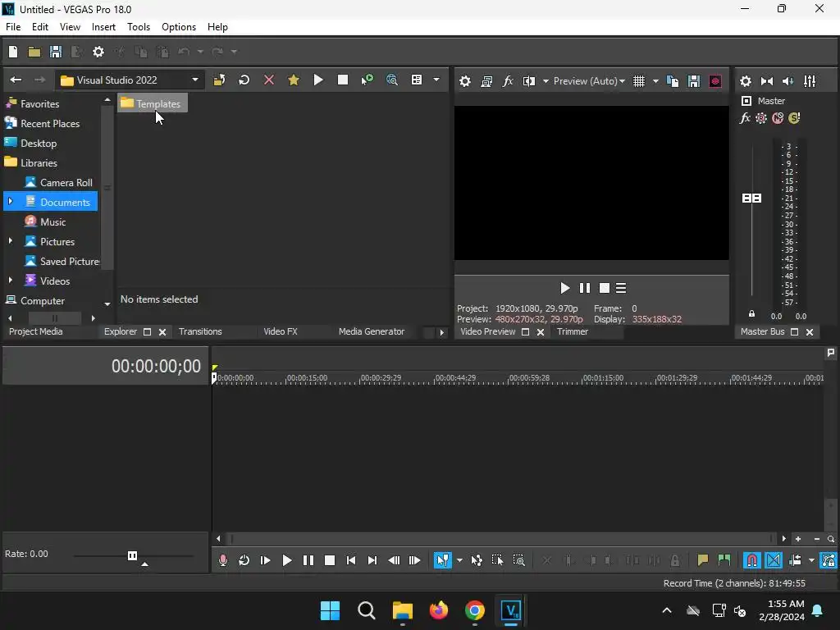Expand the Documents tree node
The image size is (840, 630).
pos(10,202)
